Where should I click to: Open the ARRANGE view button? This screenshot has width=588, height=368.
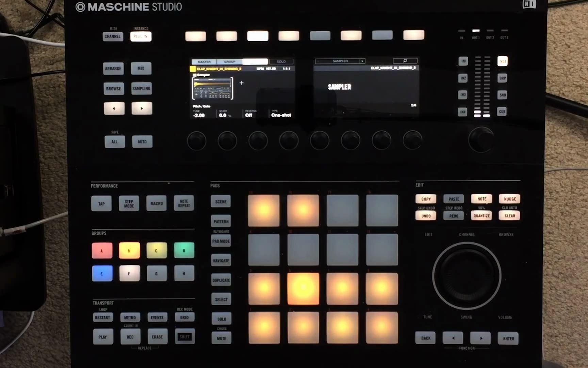pos(113,68)
